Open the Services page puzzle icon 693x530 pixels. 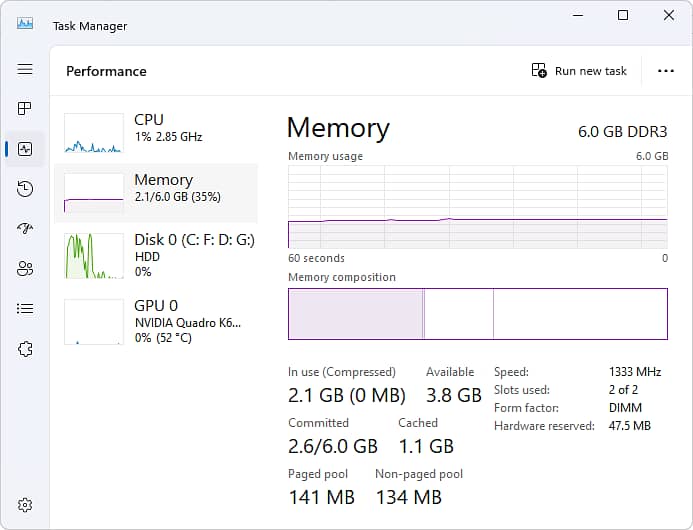coord(25,349)
